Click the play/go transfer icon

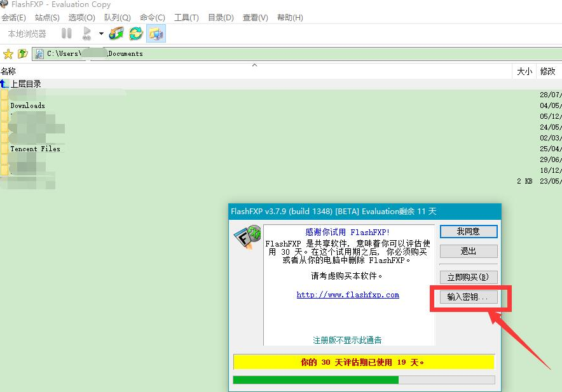[86, 34]
